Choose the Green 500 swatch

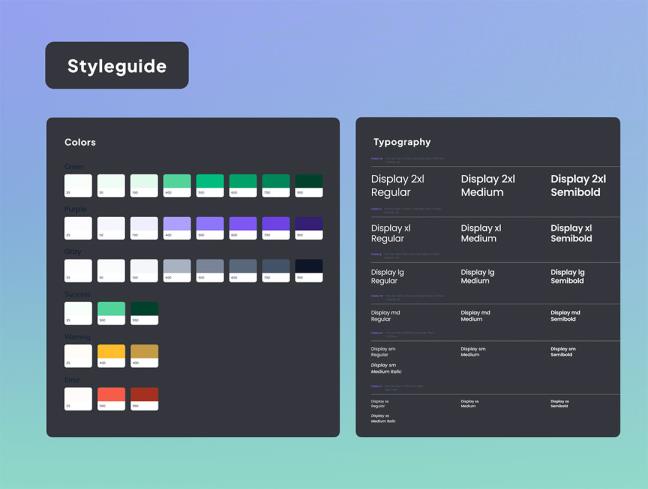(x=210, y=184)
